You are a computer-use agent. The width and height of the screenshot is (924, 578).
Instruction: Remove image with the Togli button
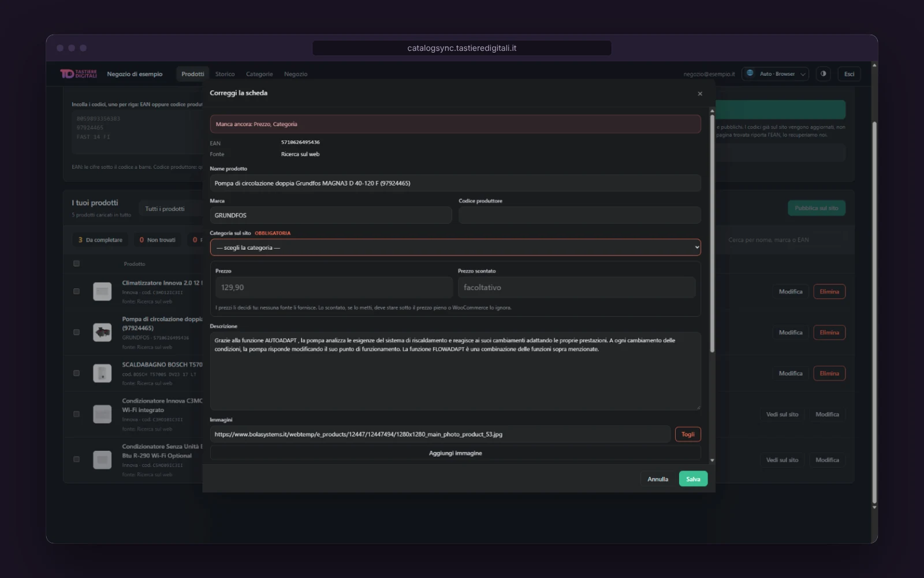pyautogui.click(x=688, y=434)
